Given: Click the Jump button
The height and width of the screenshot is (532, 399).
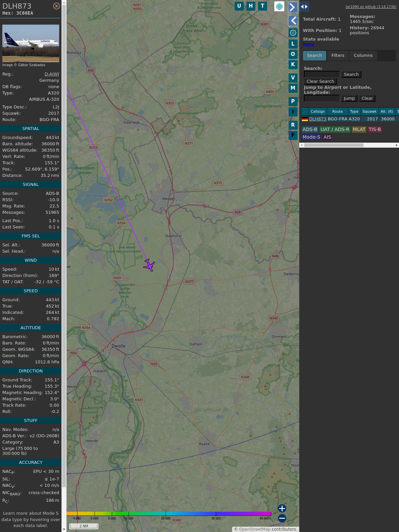Looking at the screenshot, I should pyautogui.click(x=349, y=98).
